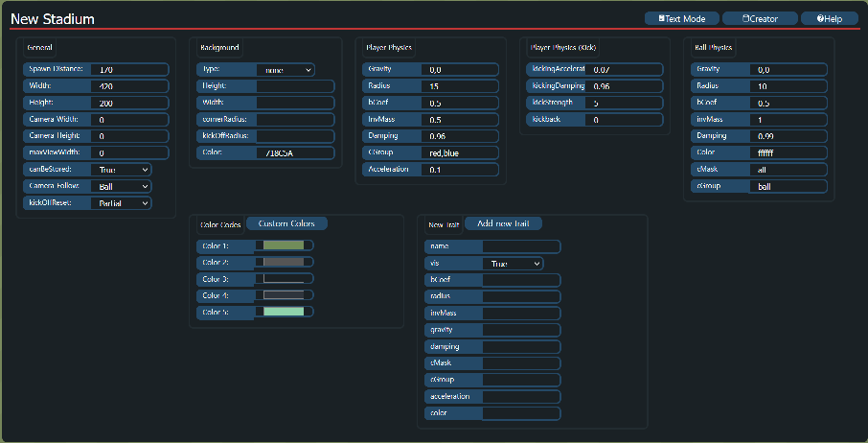Focus Ball Physics Color field
This screenshot has width=868, height=443.
point(788,152)
